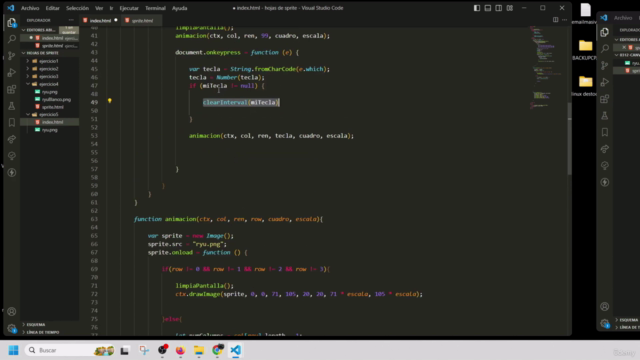Viewport: 640px width, 360px height.
Task: Open Search icon in second VS Code window
Action: tap(604, 49)
